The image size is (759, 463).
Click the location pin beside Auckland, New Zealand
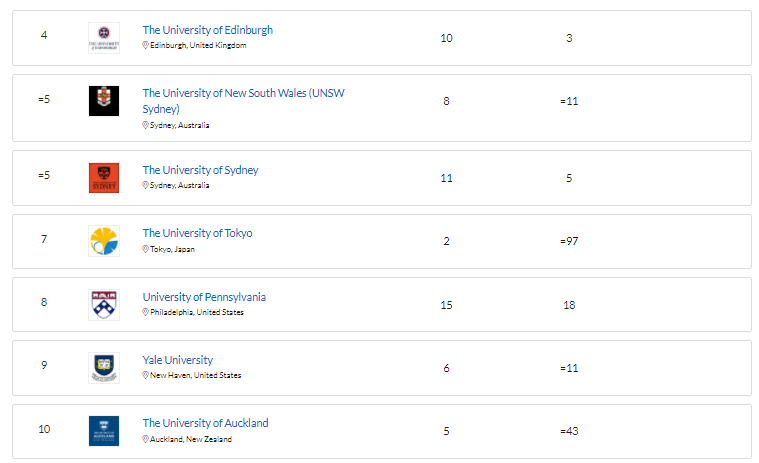coord(145,439)
